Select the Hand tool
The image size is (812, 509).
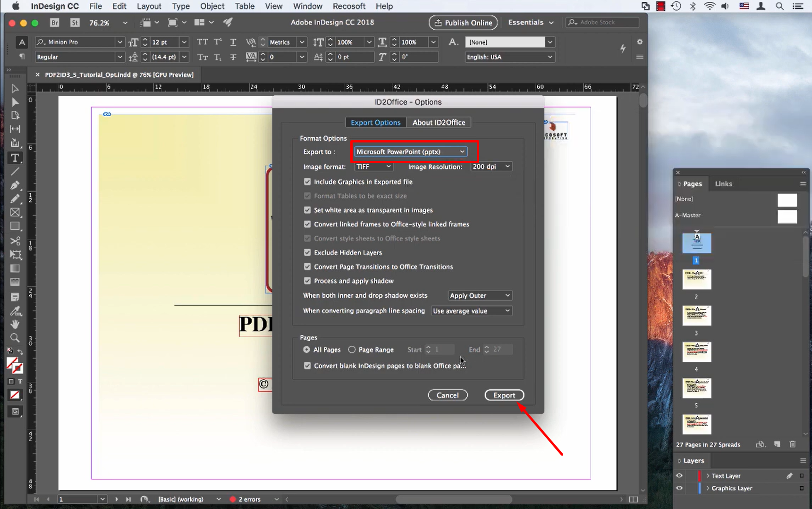15,324
